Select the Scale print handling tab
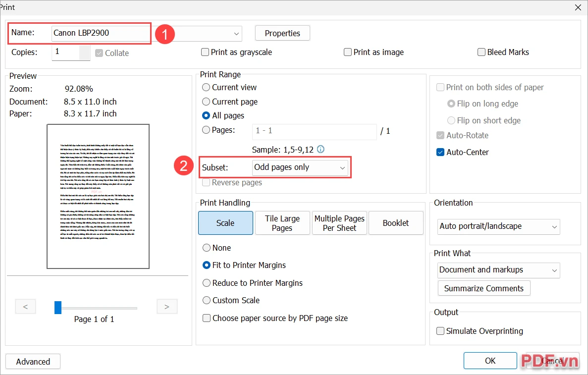 coord(225,223)
